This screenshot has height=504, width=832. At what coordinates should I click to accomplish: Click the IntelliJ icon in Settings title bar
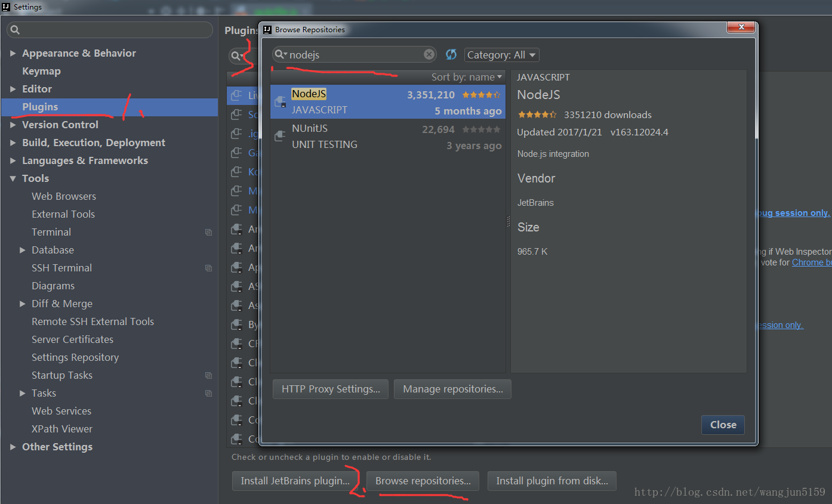tap(6, 7)
